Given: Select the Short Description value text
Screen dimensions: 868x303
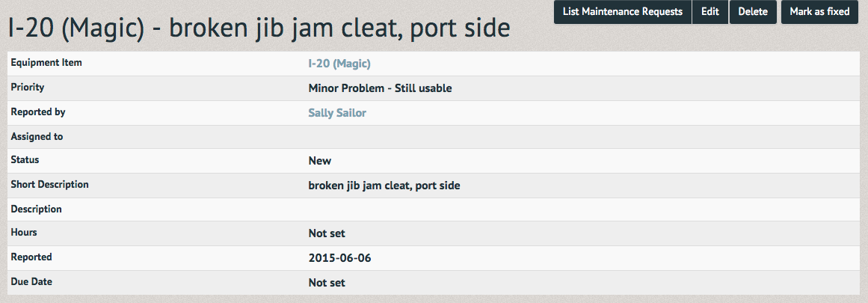Looking at the screenshot, I should click(384, 186).
